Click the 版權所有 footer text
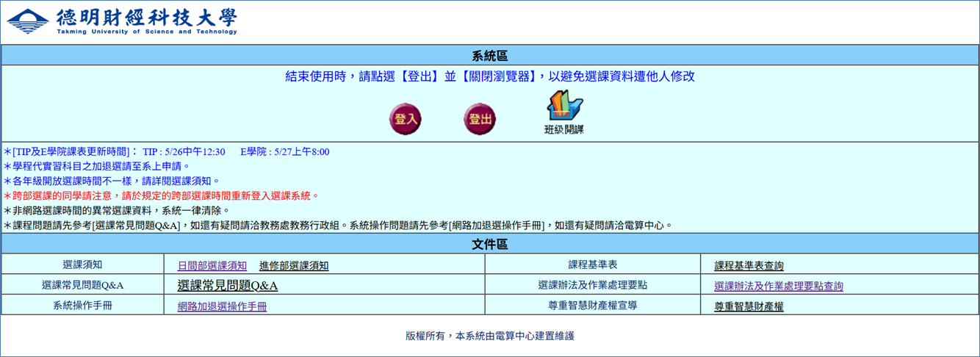Image resolution: width=980 pixels, height=357 pixels. (x=489, y=336)
